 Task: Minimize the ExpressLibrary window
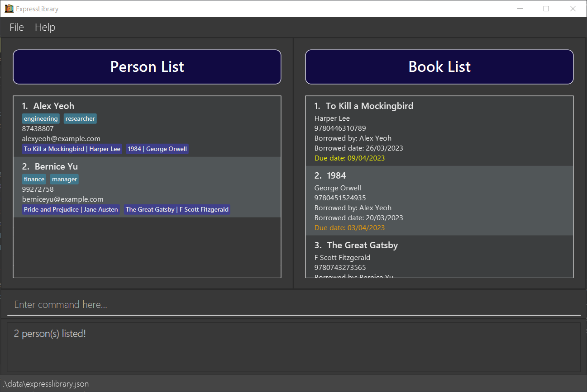(520, 9)
